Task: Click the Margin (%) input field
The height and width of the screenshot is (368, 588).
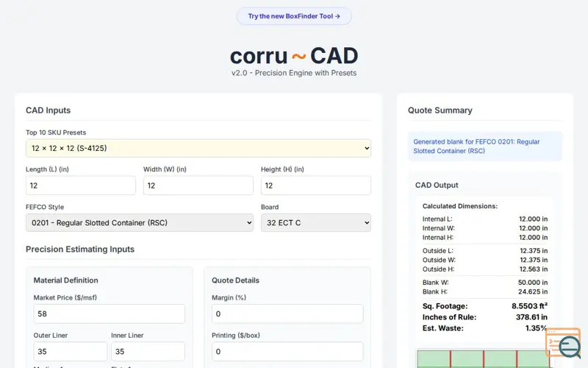Action: (x=287, y=314)
